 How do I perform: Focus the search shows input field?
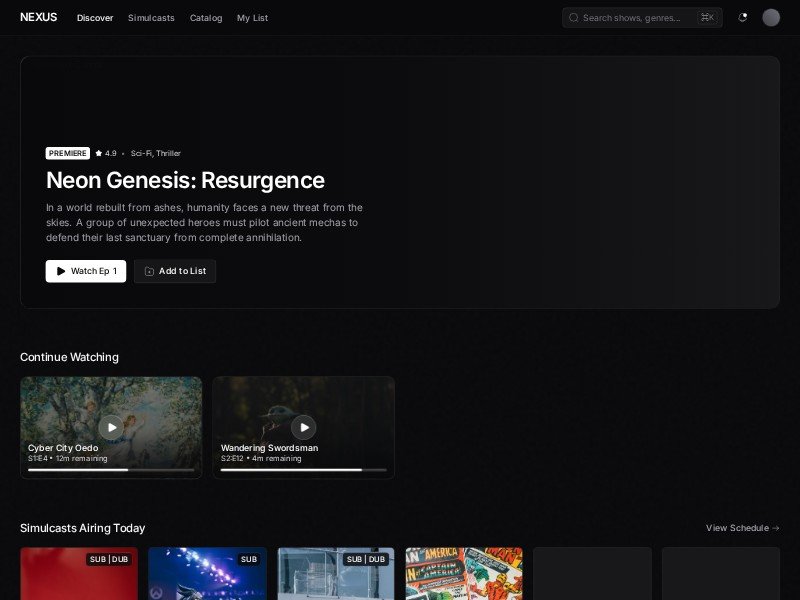pyautogui.click(x=635, y=18)
